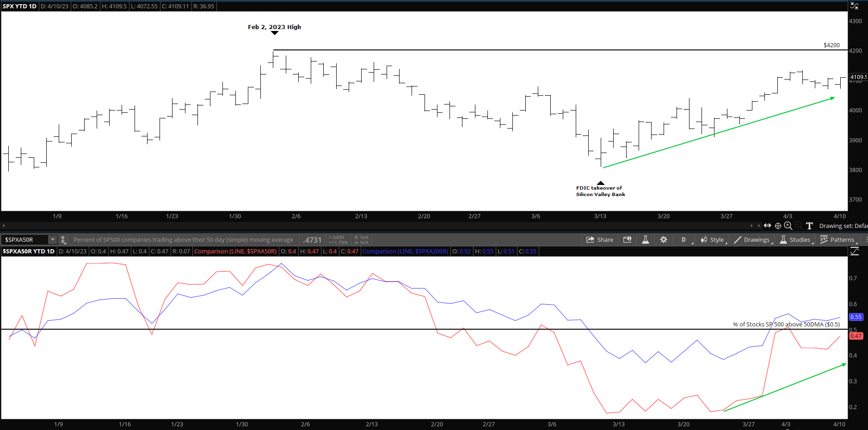The image size is (868, 430).
Task: Click scrollbar left arrow at far left
Action: (x=4, y=226)
